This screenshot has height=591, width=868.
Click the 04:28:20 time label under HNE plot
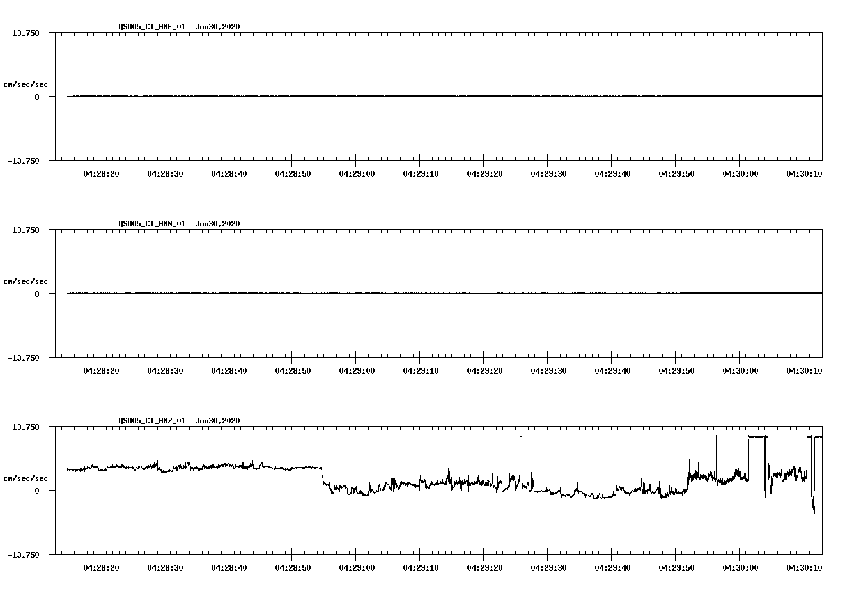tap(101, 174)
